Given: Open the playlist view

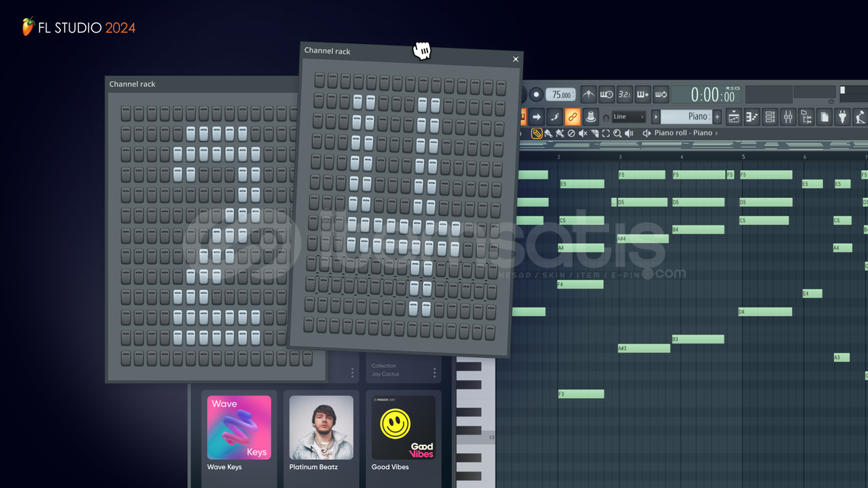Looking at the screenshot, I should pyautogui.click(x=734, y=116).
